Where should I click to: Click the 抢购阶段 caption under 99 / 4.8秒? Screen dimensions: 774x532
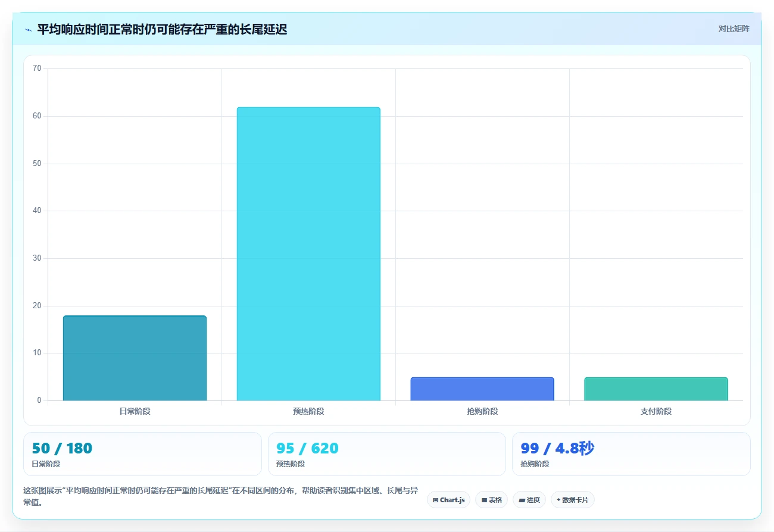click(x=535, y=464)
